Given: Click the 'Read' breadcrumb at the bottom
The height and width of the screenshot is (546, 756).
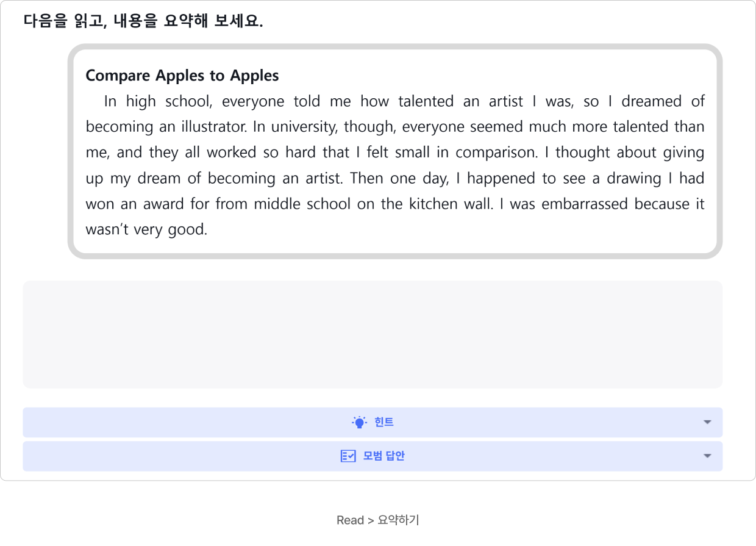Looking at the screenshot, I should (x=350, y=520).
